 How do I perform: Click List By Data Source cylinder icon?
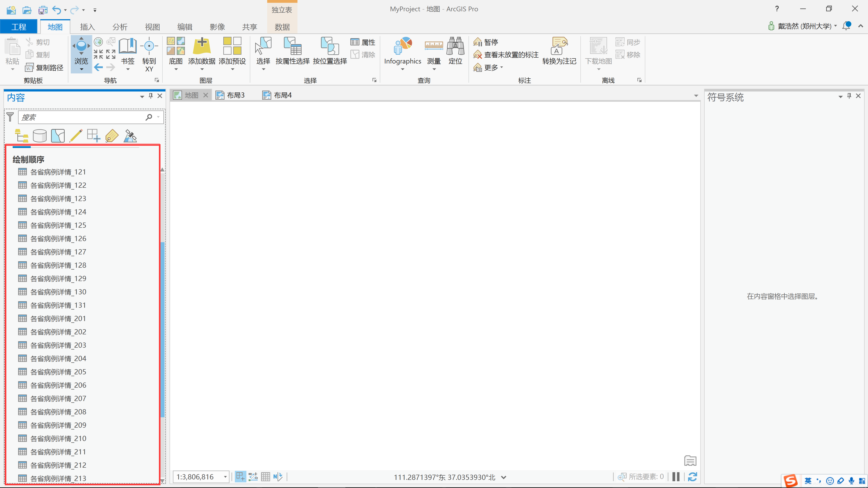(40, 136)
